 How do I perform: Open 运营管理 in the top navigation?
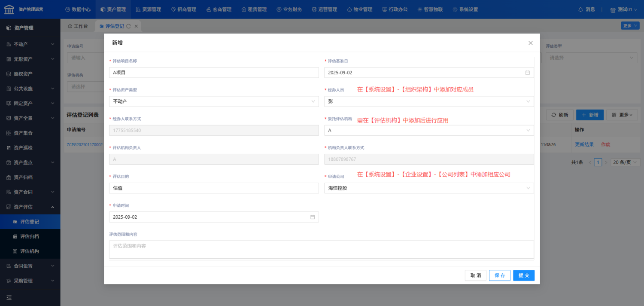click(324, 9)
